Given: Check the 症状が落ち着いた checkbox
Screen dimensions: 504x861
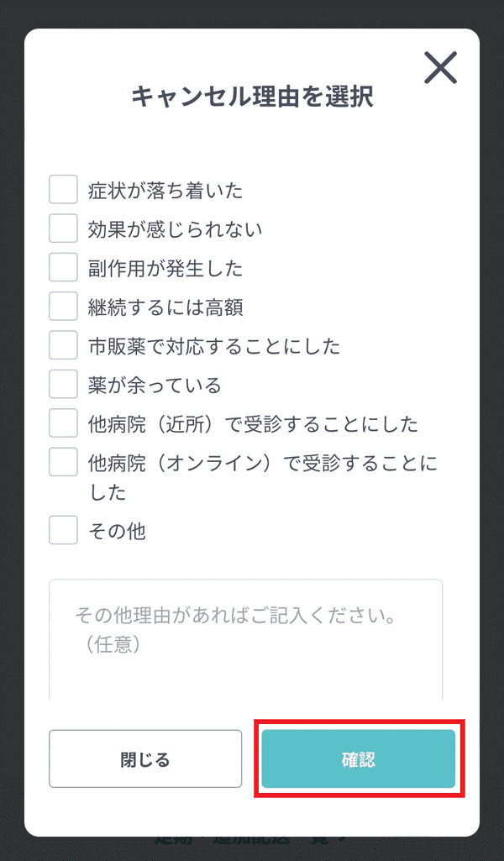Looking at the screenshot, I should click(x=63, y=190).
